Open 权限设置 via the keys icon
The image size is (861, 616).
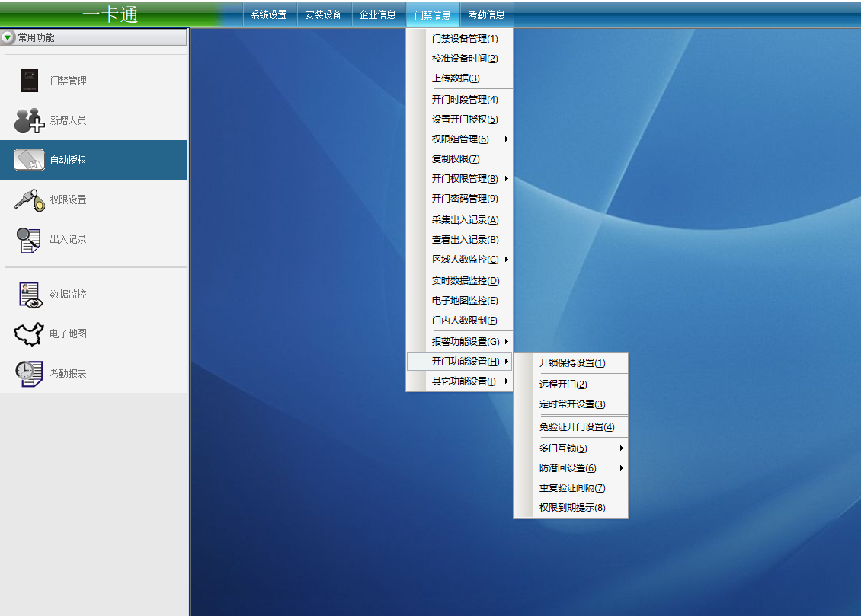tap(30, 199)
